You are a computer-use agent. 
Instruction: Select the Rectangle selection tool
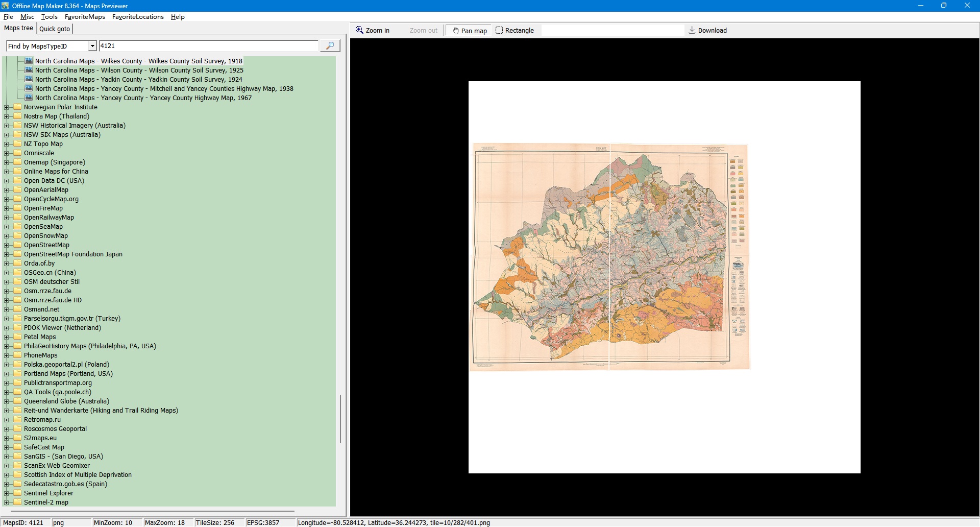tap(514, 31)
